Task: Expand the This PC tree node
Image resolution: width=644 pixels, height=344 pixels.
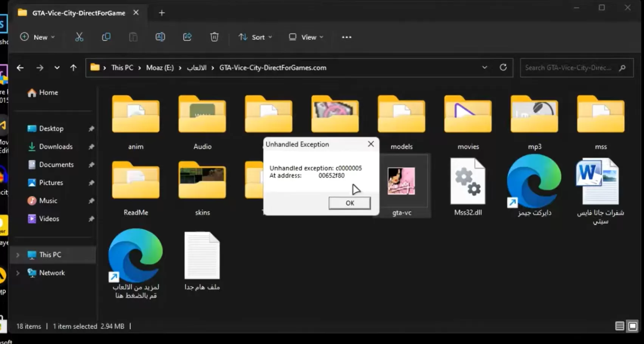Action: point(18,255)
